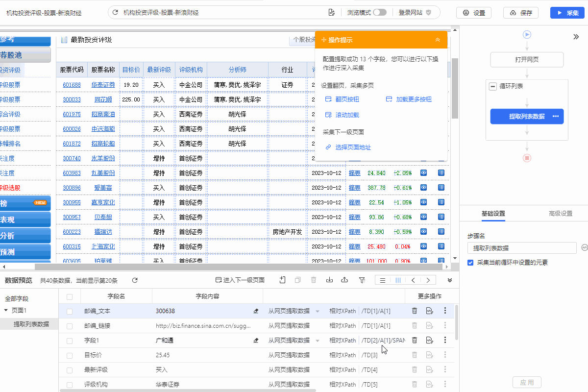Check the 目标价 row checkbox
588x392 pixels.
[70, 355]
